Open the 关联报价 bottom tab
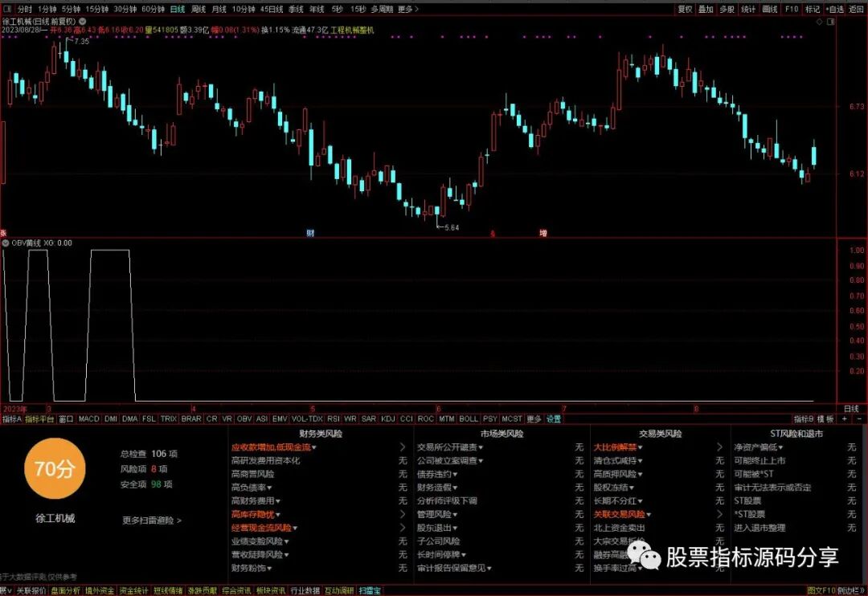Viewport: 868px width, 596px height. tap(31, 591)
